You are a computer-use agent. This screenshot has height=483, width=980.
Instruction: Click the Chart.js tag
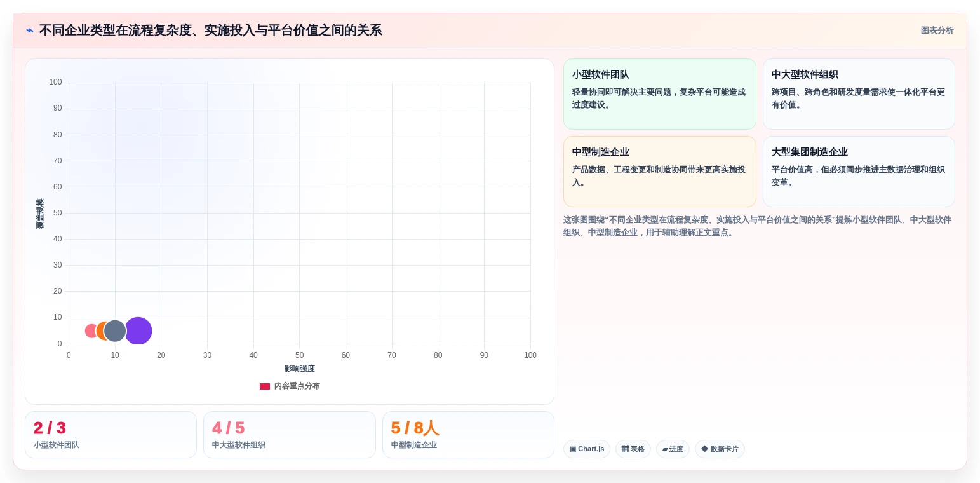(587, 449)
